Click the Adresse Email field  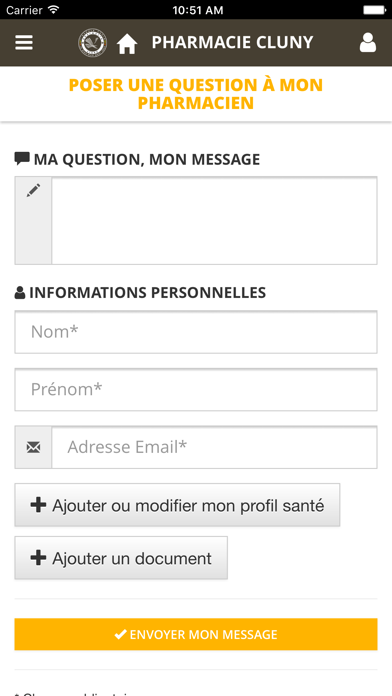pyautogui.click(x=214, y=447)
